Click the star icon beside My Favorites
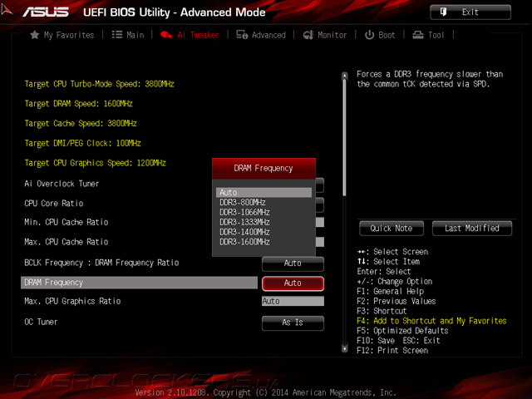532x399 pixels. (34, 35)
